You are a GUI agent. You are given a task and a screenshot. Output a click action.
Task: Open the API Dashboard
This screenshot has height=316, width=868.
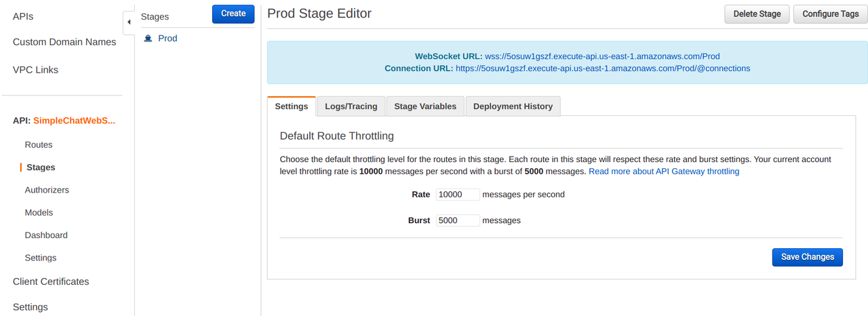tap(46, 235)
